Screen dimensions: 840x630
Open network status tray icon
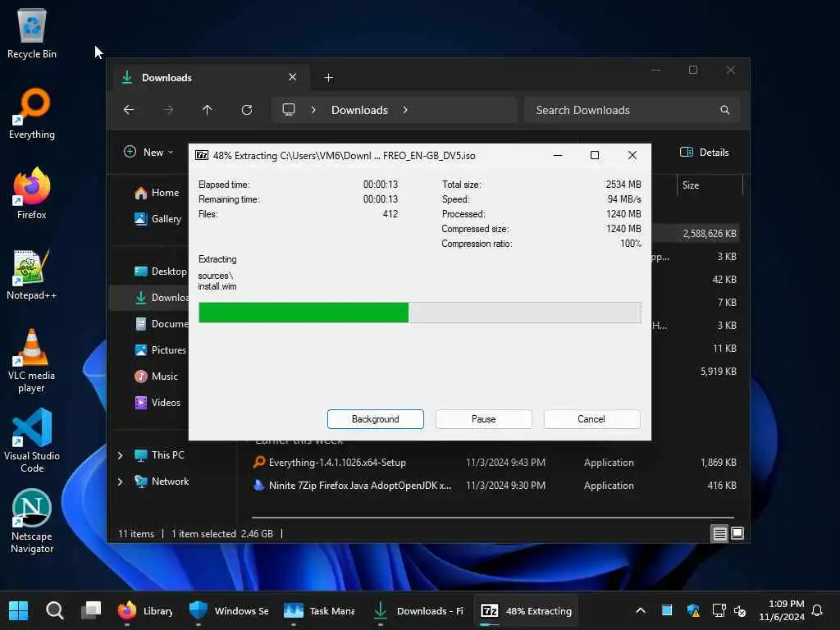(x=719, y=610)
